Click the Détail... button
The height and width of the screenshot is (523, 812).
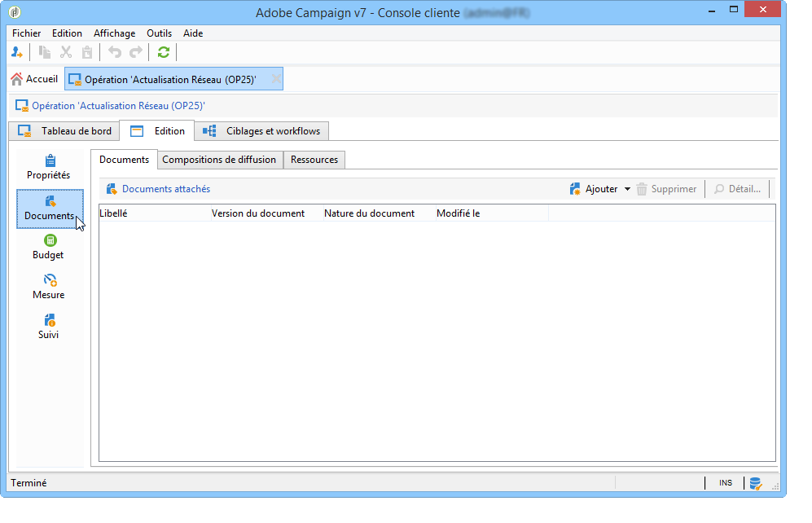(x=737, y=189)
